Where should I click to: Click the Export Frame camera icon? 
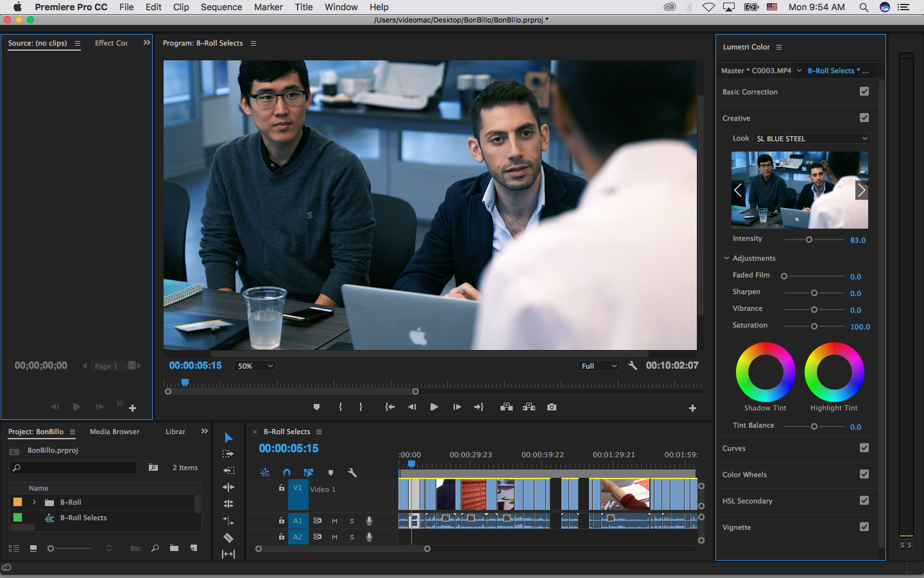coord(552,407)
